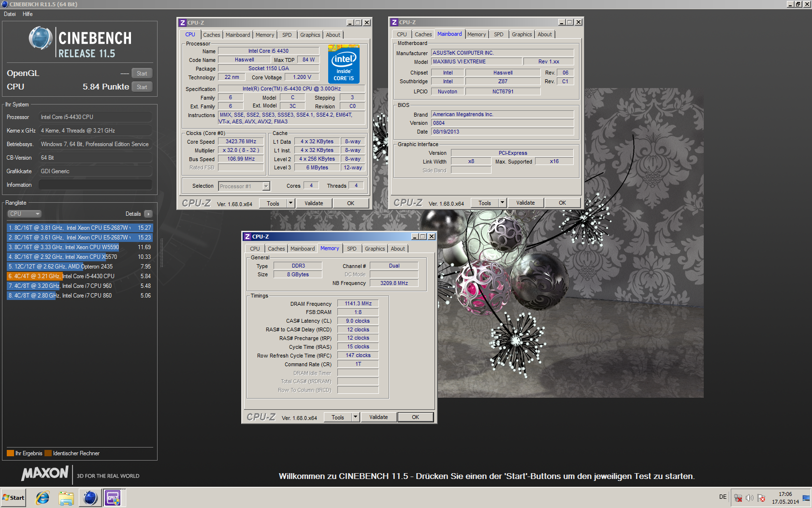Viewport: 812px width, 508px height.
Task: Select Core Speed value 3423.76 MHz
Action: tap(241, 142)
